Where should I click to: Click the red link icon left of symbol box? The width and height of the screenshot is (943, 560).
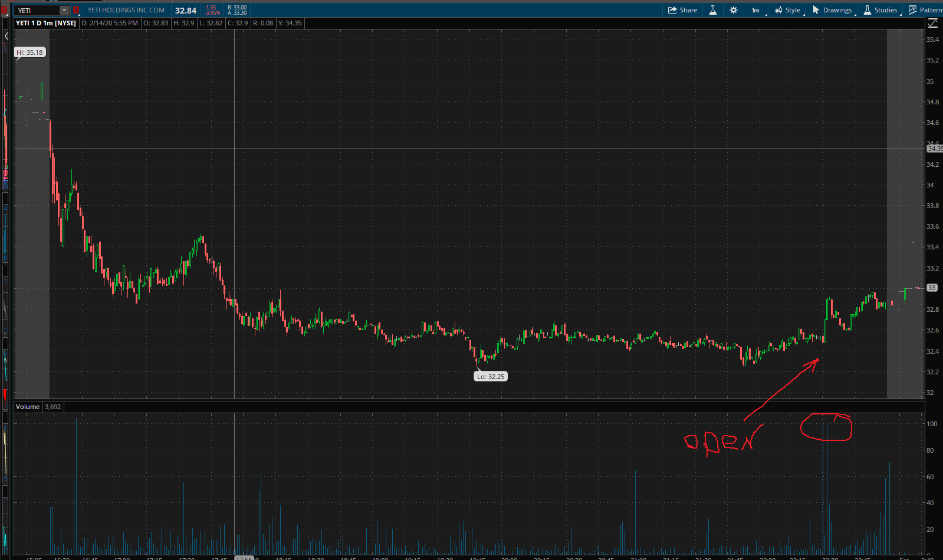5,10
